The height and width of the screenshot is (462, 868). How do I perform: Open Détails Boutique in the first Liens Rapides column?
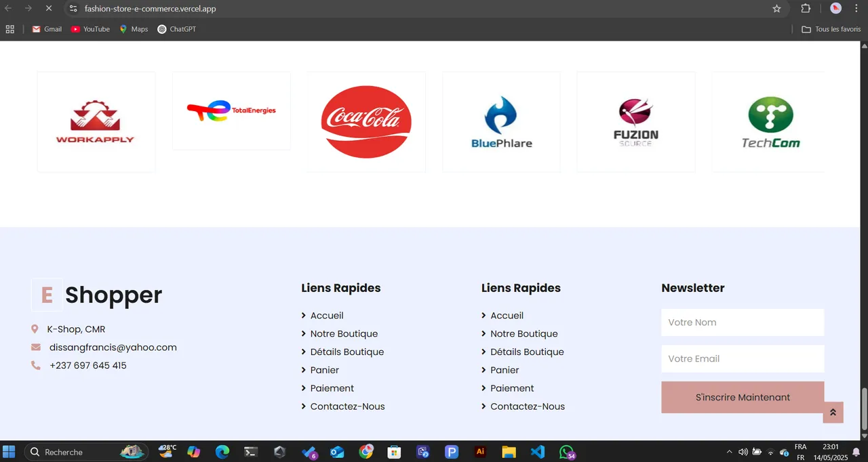pos(347,352)
